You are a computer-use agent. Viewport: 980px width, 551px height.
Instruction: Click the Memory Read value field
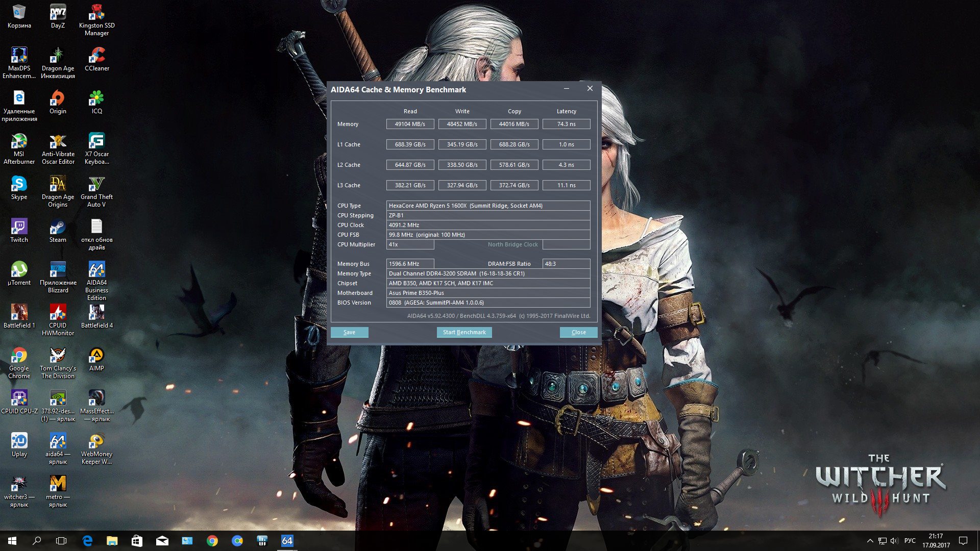point(410,124)
